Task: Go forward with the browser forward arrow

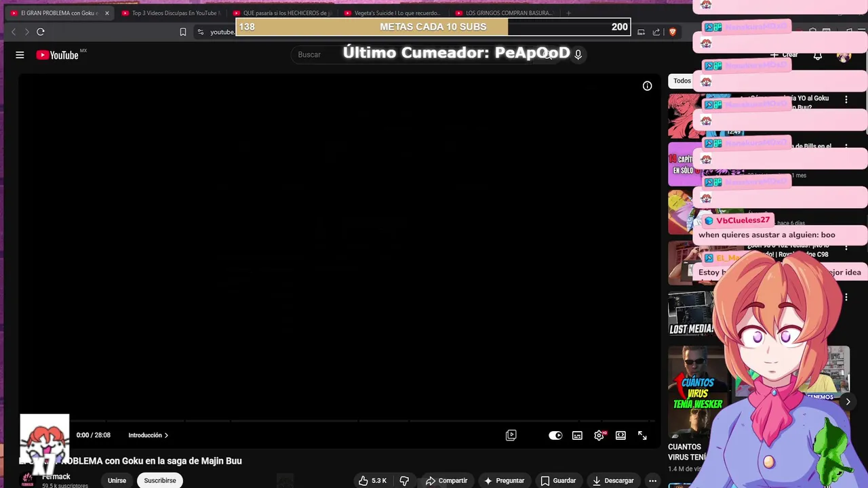Action: click(x=27, y=32)
